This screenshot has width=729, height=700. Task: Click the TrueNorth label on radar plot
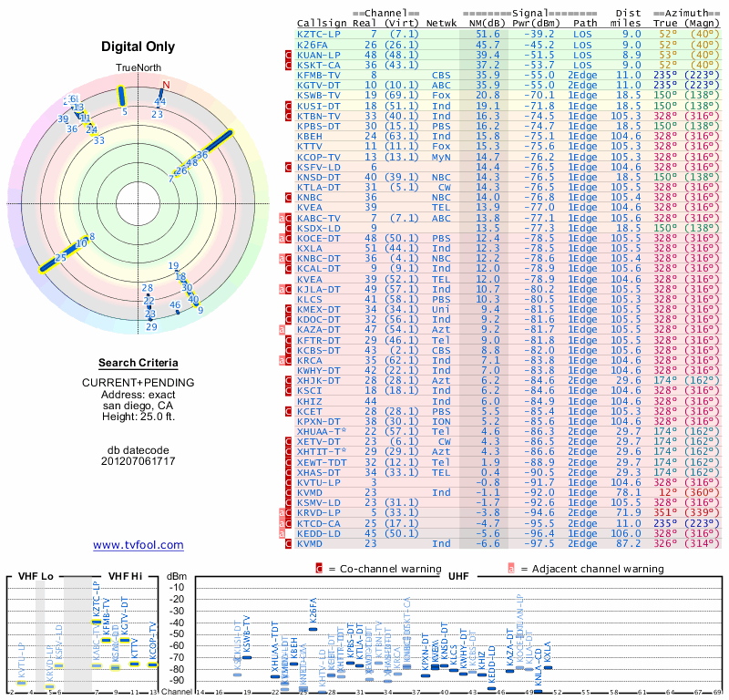pyautogui.click(x=139, y=68)
